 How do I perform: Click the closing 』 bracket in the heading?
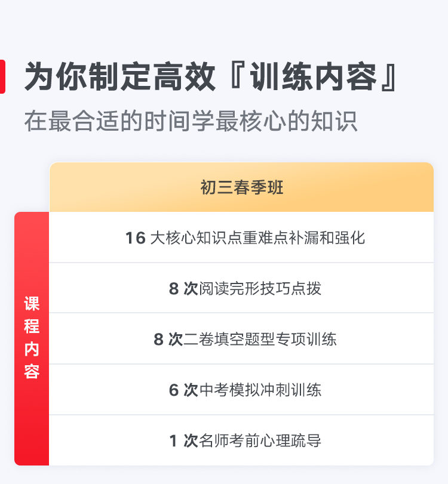(x=388, y=76)
